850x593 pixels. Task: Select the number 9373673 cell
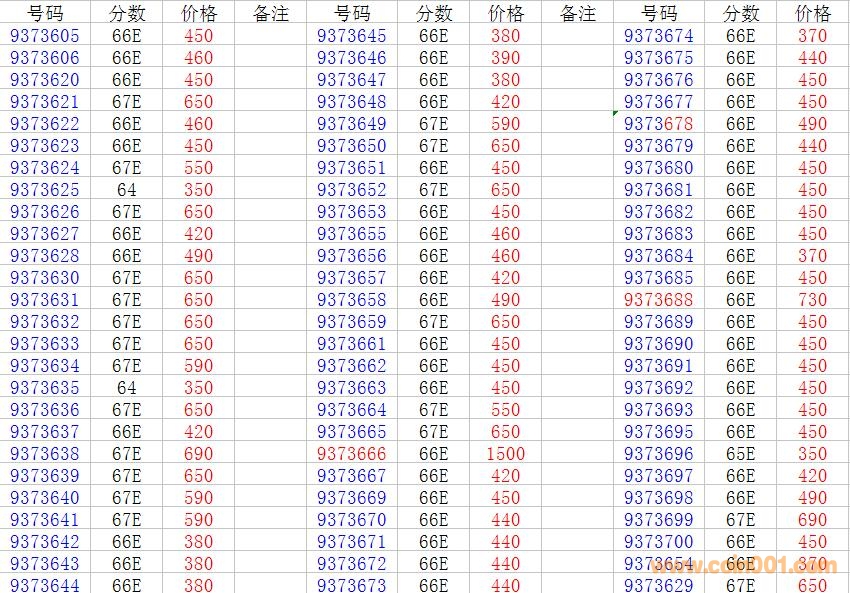(351, 585)
